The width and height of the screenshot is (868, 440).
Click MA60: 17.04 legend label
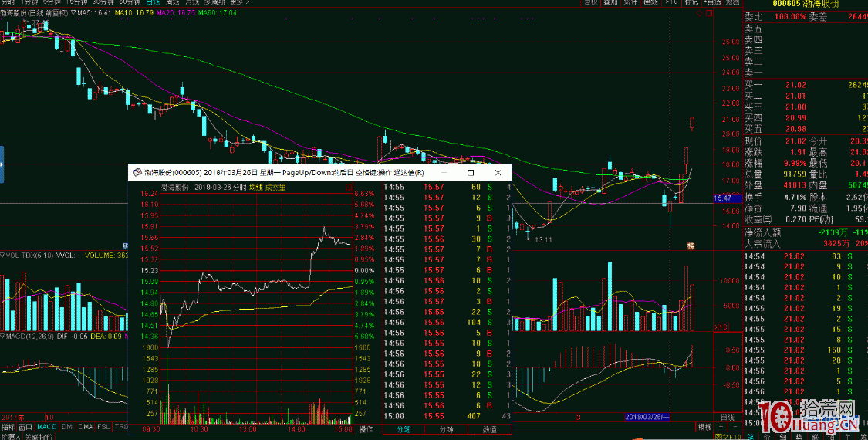tap(218, 12)
